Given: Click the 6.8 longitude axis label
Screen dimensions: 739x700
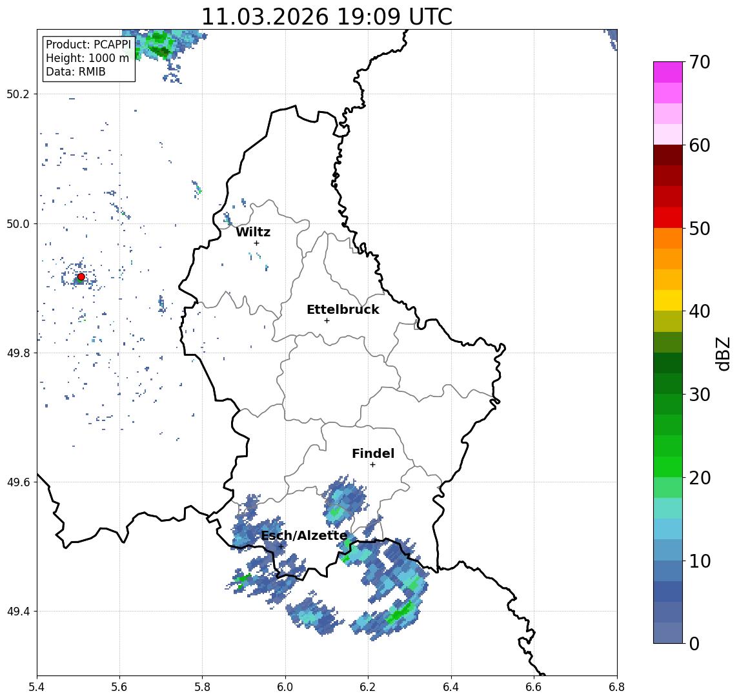Looking at the screenshot, I should [x=617, y=687].
